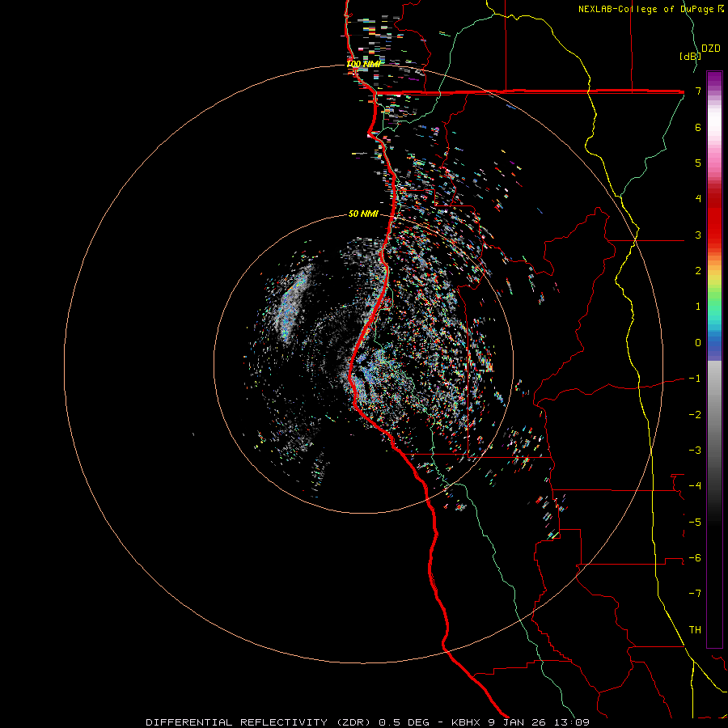The height and width of the screenshot is (728, 728).
Task: Click the 50 NMI range ring label
Action: click(x=363, y=214)
